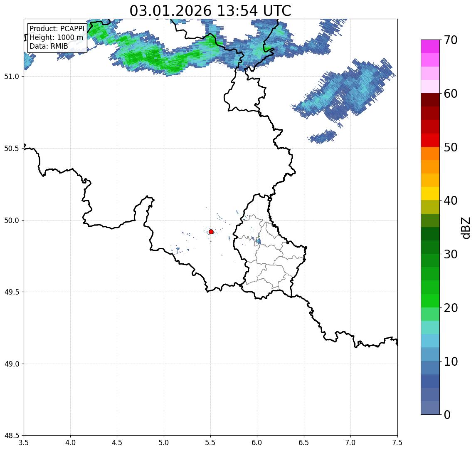Click the 60 tick label on the colorbar
The image size is (476, 451).
(451, 94)
